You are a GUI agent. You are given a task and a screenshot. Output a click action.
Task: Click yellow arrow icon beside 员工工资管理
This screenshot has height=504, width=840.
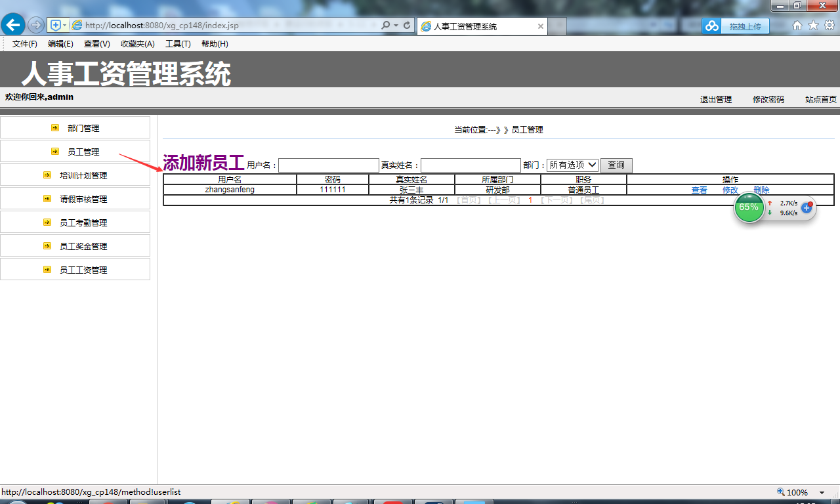tap(47, 270)
